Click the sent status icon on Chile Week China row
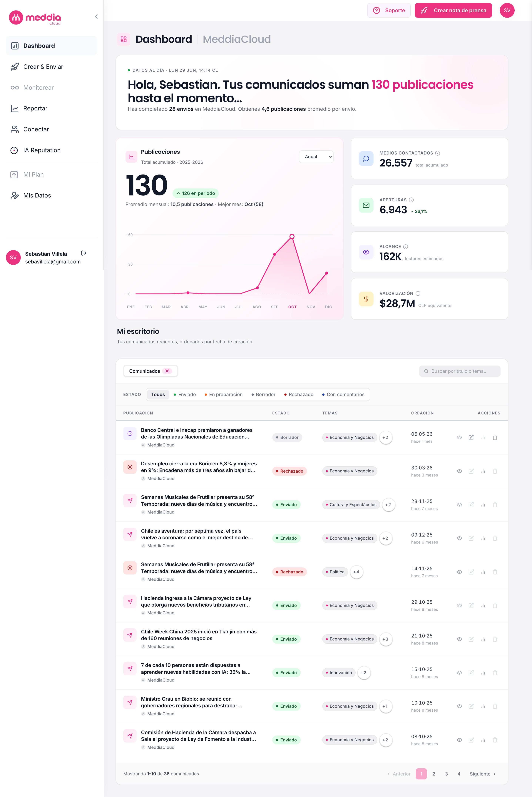Viewport: 532px width, 797px height. [130, 635]
